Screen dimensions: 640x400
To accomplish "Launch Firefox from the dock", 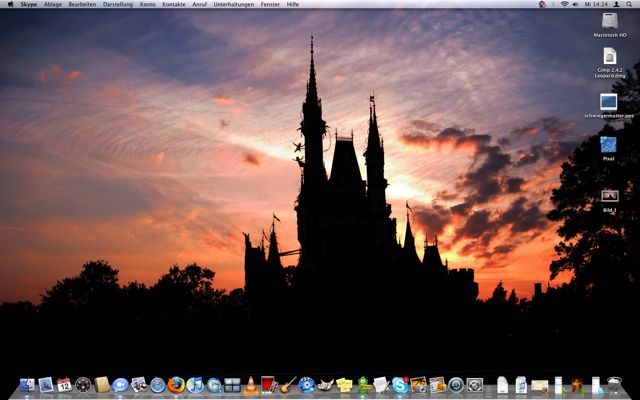I will (x=176, y=385).
